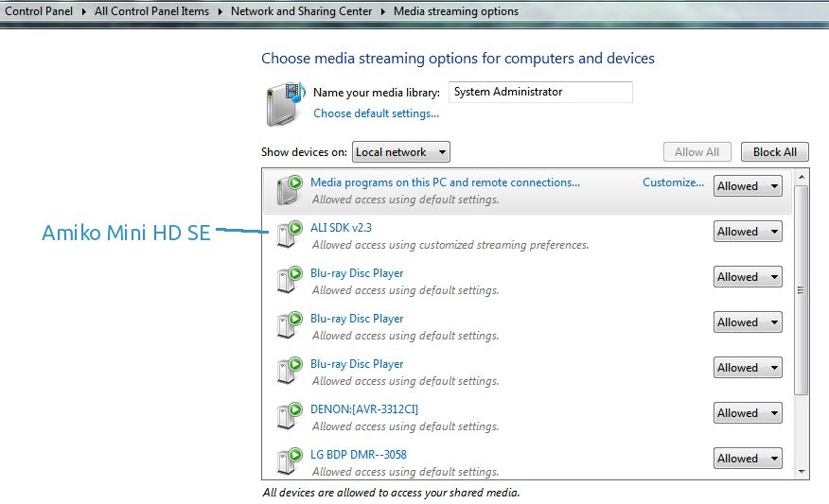Image resolution: width=829 pixels, height=504 pixels.
Task: Open Allowed dropdown for Media programs on this PC
Action: coord(747,186)
